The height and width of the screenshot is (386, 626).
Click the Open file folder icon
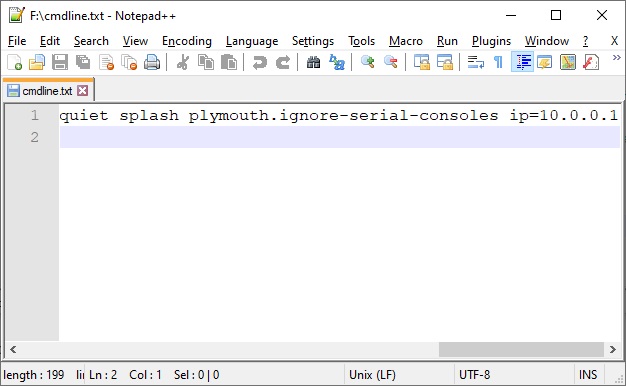[x=37, y=62]
